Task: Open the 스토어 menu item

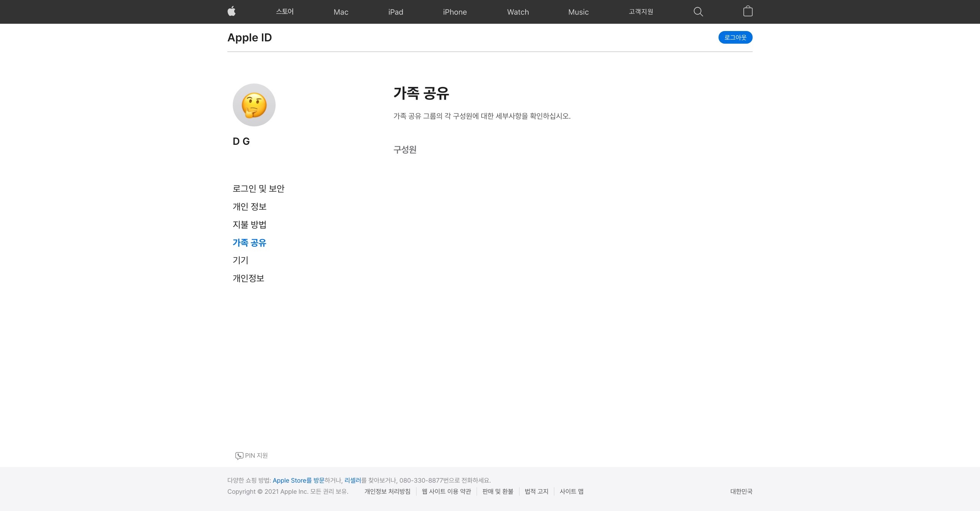Action: tap(285, 12)
